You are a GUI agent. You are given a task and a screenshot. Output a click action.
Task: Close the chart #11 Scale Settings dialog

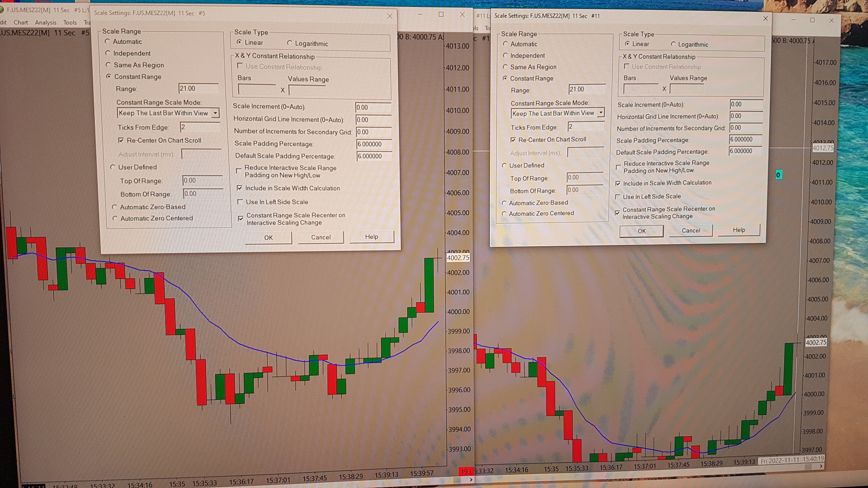click(x=765, y=19)
